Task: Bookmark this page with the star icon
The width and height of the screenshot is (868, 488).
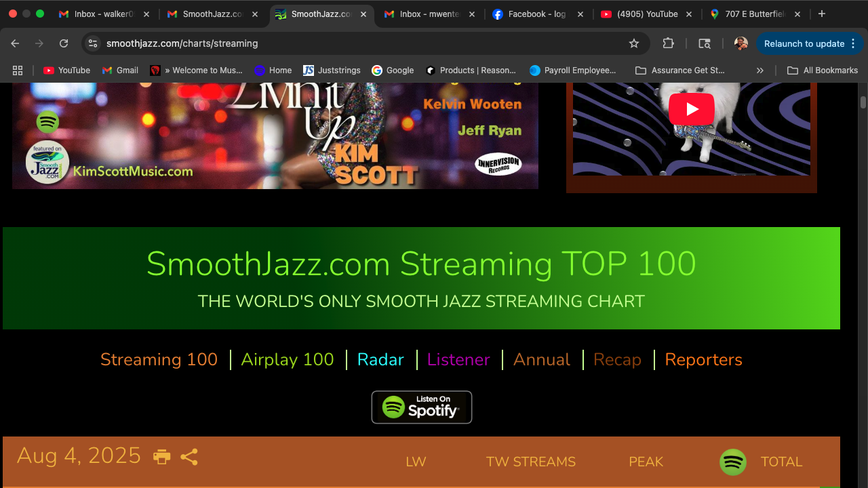Action: [634, 43]
